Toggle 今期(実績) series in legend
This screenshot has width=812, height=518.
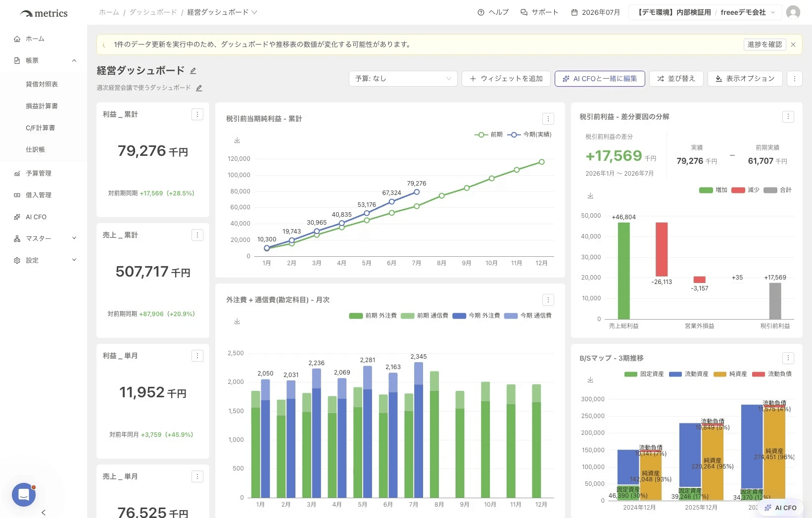click(529, 135)
